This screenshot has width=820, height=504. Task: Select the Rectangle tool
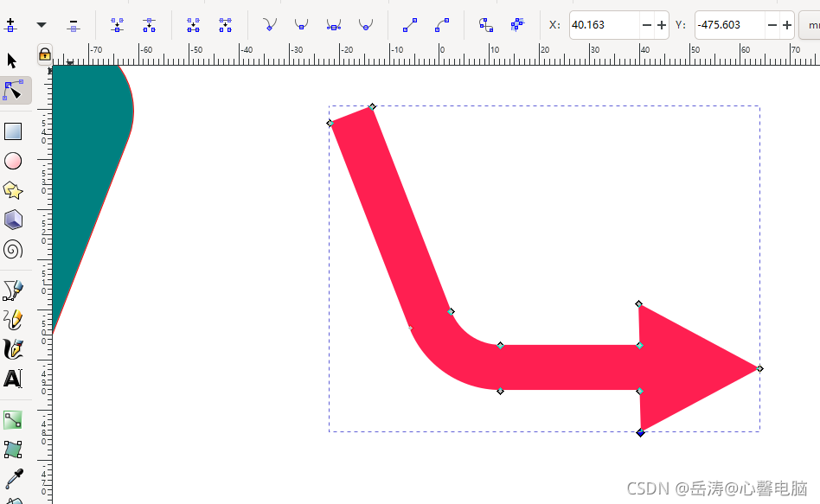pos(13,131)
